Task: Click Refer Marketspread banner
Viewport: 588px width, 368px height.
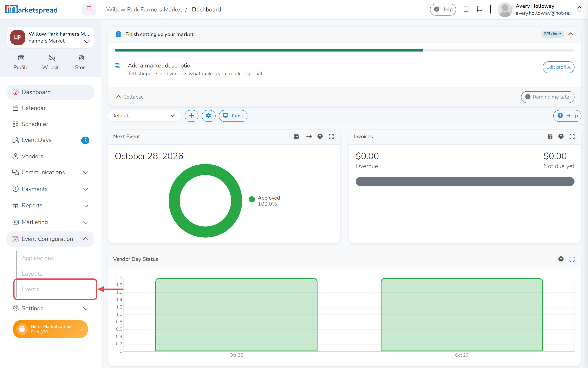Action: click(x=50, y=329)
